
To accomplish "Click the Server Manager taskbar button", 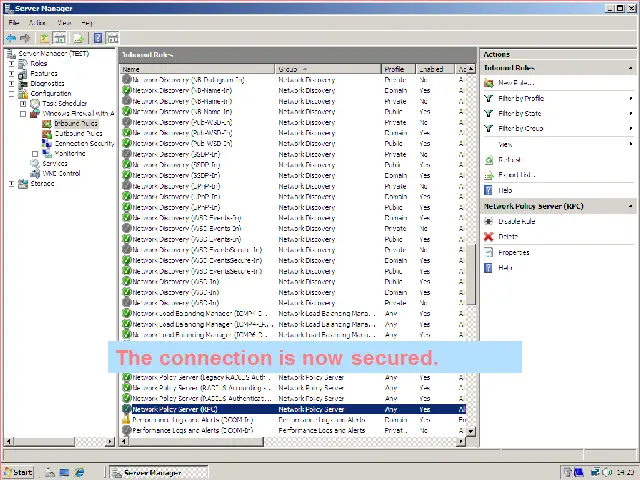I will [x=159, y=472].
